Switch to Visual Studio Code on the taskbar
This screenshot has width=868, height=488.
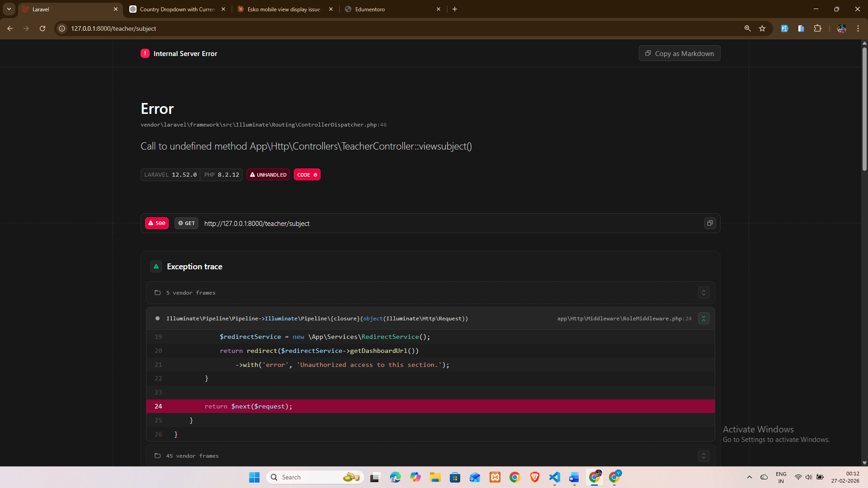[x=555, y=477]
